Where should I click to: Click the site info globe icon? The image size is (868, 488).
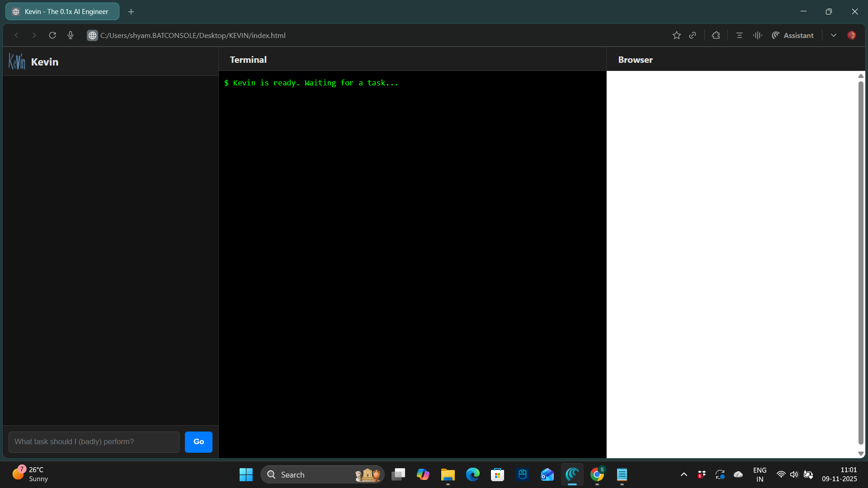(x=92, y=35)
